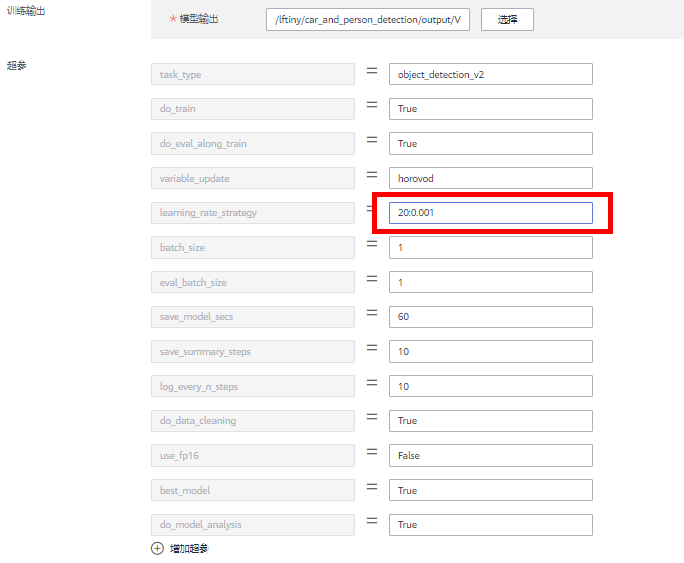Click the use_fp16 False value field
Viewport: 684px width, 563px height.
[490, 455]
